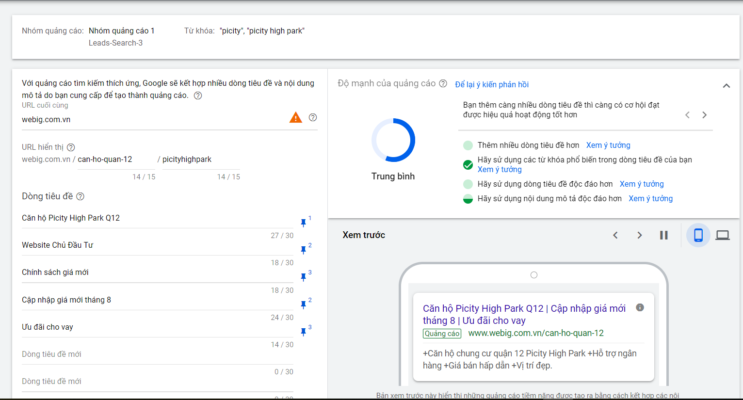Show previous ad preview variation
Image resolution: width=743 pixels, height=400 pixels.
pyautogui.click(x=616, y=235)
